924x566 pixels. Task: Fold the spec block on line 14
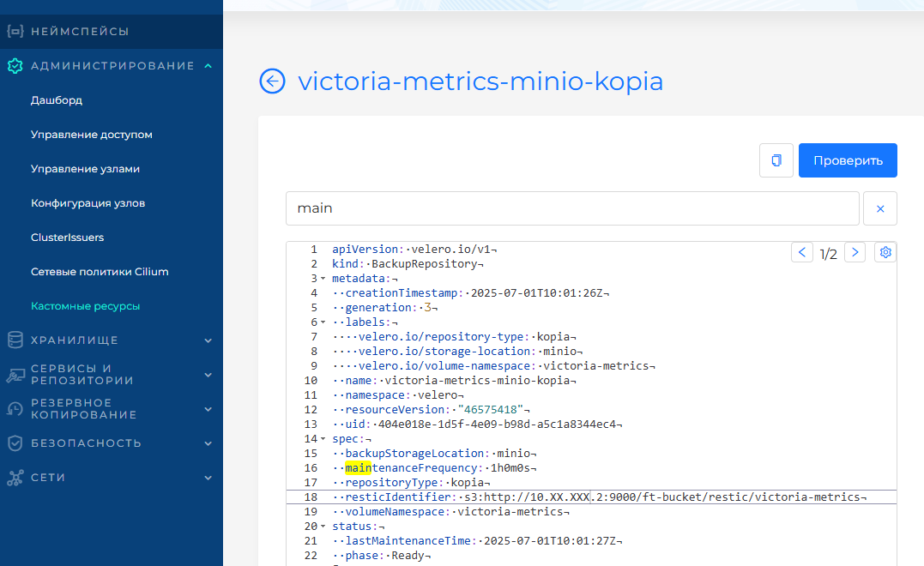pos(323,439)
